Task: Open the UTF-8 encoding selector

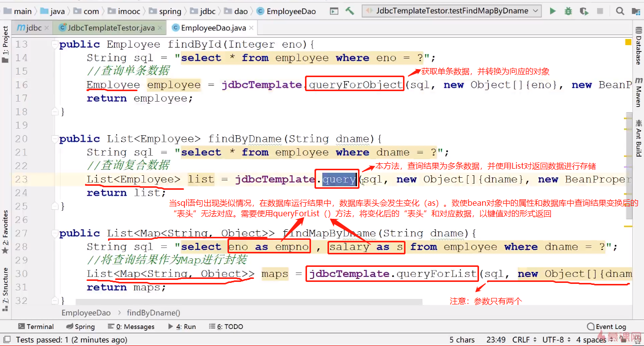Action: pyautogui.click(x=556, y=339)
